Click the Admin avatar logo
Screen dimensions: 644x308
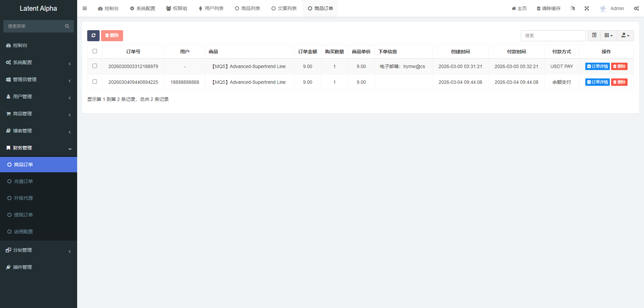[603, 8]
